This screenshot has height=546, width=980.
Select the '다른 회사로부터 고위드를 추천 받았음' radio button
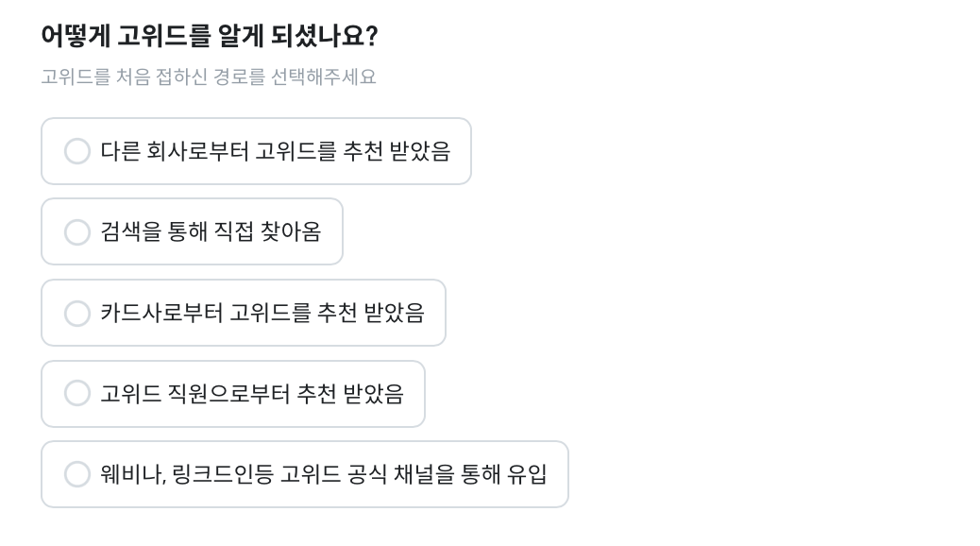click(77, 151)
